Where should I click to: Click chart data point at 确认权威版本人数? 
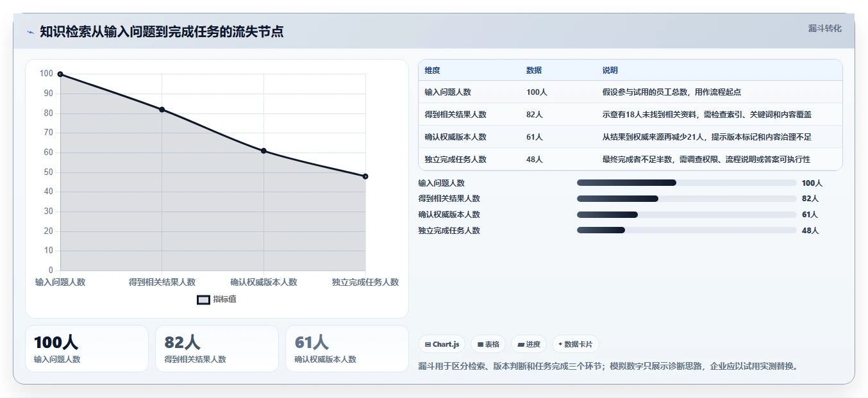tap(263, 151)
